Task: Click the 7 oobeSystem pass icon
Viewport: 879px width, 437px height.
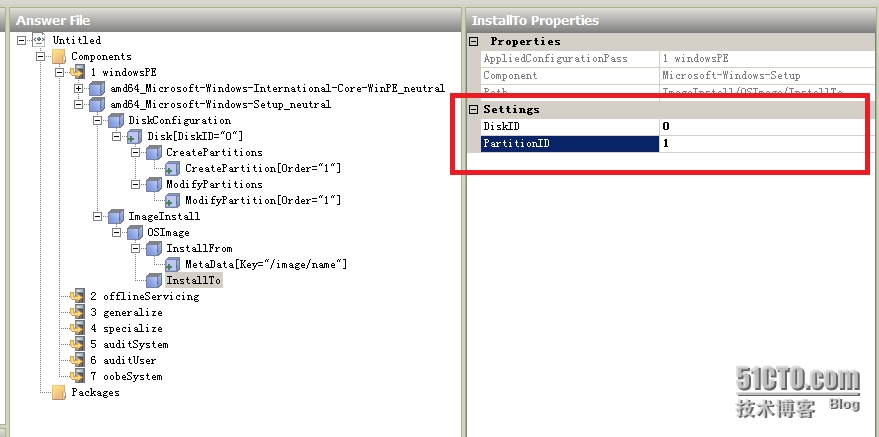Action: (x=77, y=376)
